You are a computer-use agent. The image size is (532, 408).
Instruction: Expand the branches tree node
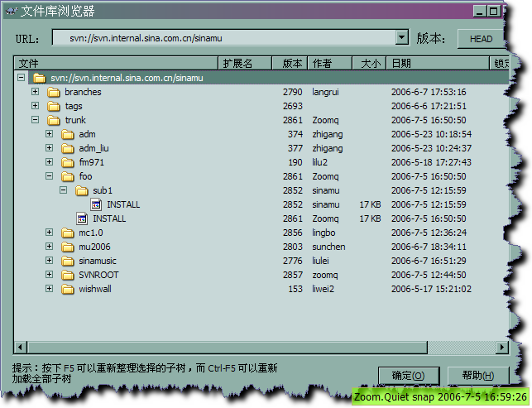pyautogui.click(x=35, y=92)
